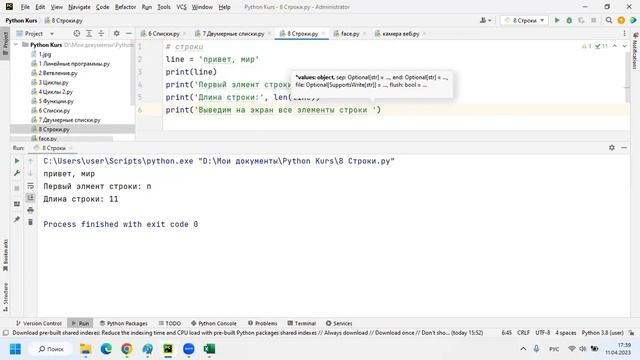This screenshot has height=360, width=640.
Task: Open Notifications side panel
Action: tap(635, 52)
